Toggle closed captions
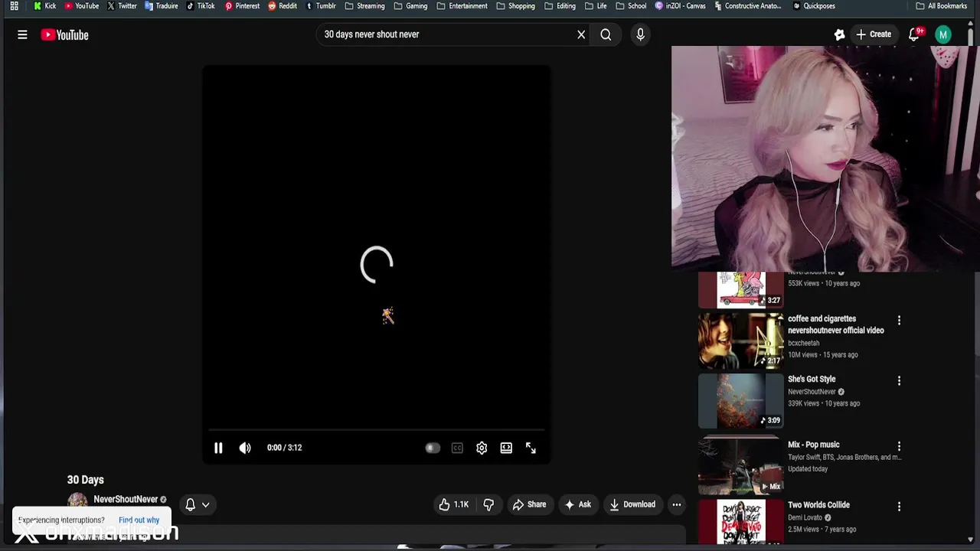980x551 pixels. tap(457, 448)
